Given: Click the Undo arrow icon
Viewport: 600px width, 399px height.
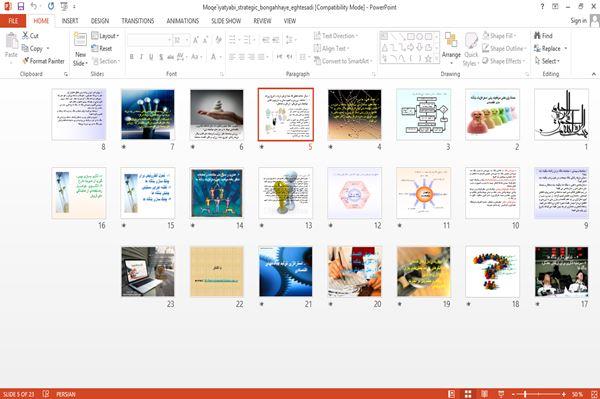Looking at the screenshot, I should (34, 6).
